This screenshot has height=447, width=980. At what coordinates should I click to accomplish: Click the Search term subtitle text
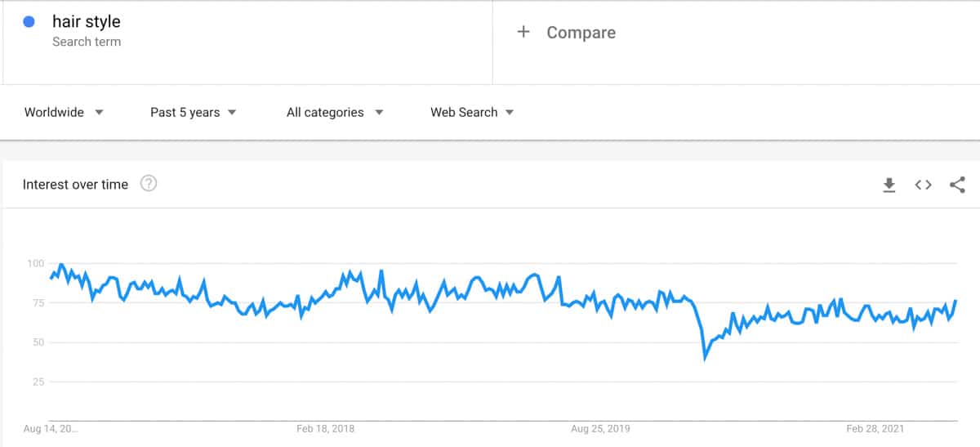tap(87, 42)
